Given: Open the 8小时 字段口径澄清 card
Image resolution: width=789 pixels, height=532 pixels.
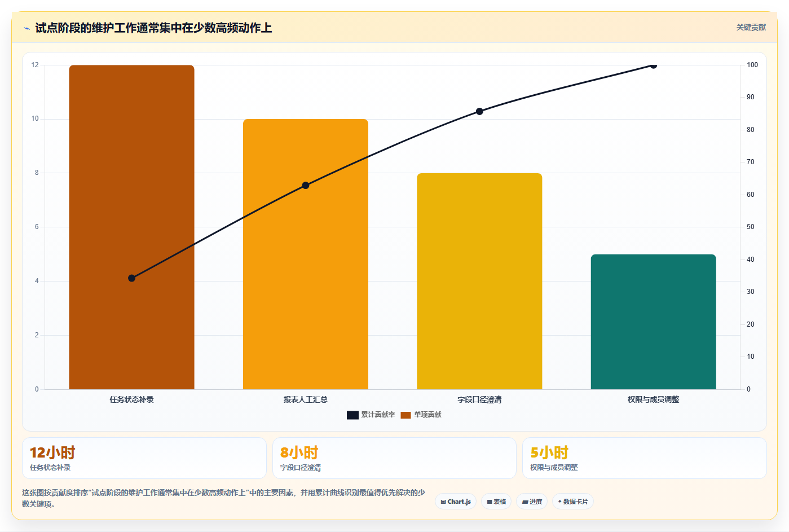Looking at the screenshot, I should [394, 458].
